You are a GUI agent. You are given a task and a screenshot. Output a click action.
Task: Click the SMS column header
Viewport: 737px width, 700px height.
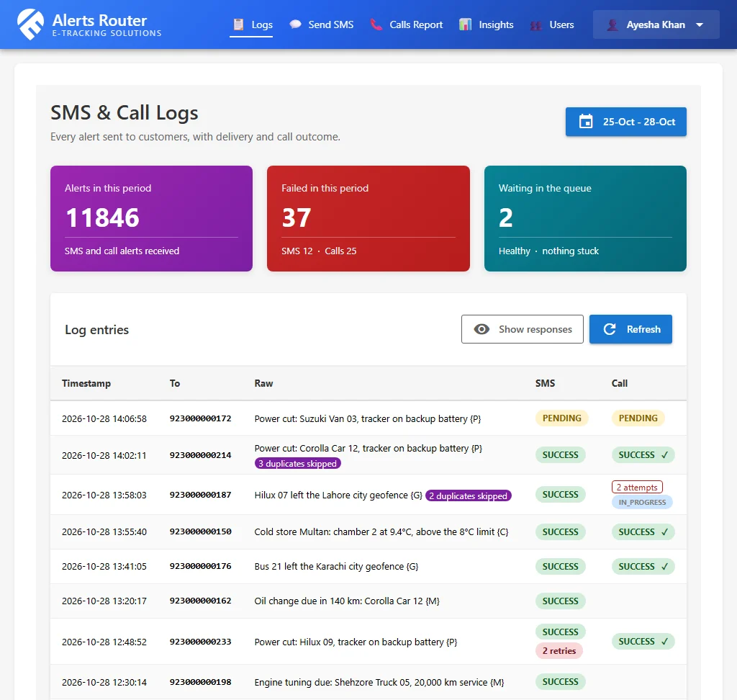coord(546,383)
